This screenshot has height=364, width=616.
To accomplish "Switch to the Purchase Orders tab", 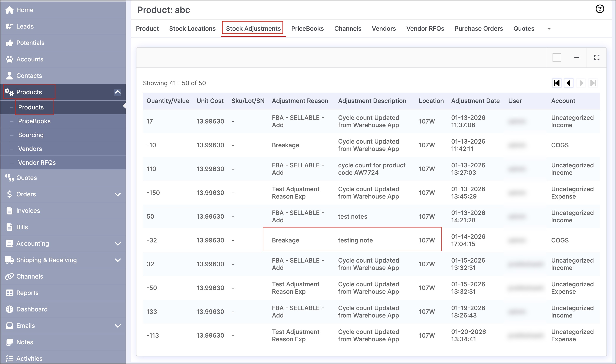I will pyautogui.click(x=478, y=29).
